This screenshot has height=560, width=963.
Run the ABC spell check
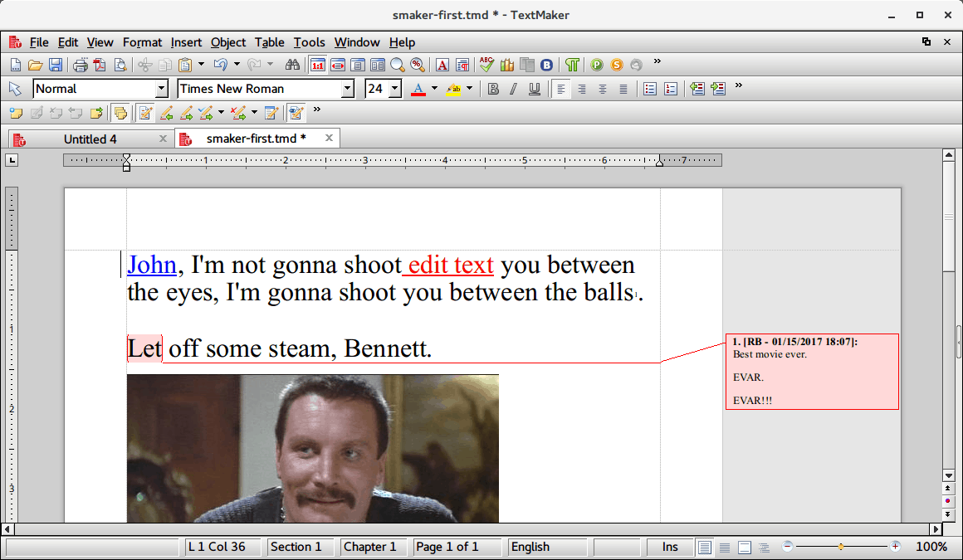click(x=487, y=64)
